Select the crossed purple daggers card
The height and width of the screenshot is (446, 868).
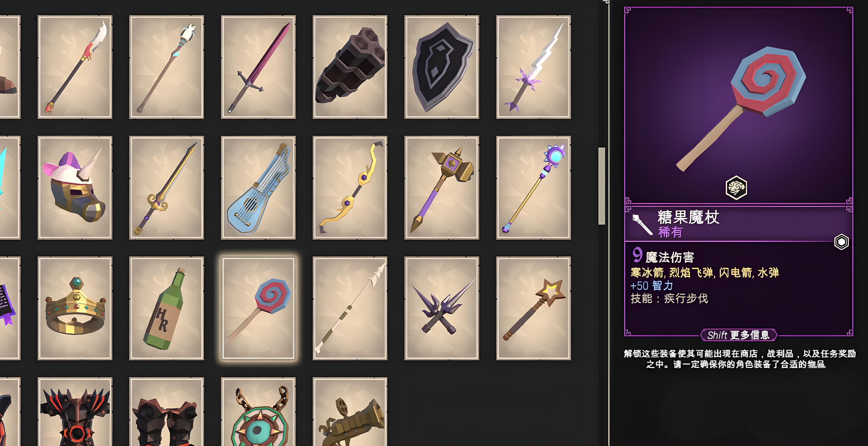[x=441, y=308]
